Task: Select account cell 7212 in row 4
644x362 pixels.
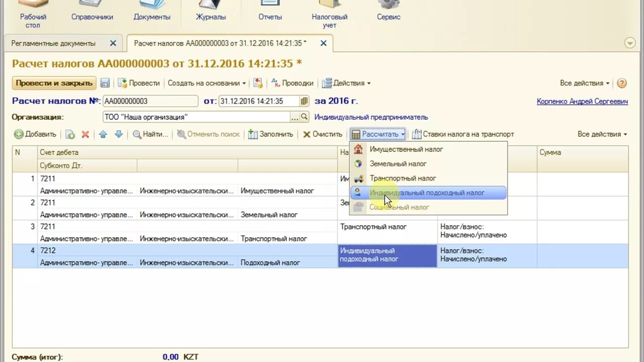Action: tap(188, 250)
